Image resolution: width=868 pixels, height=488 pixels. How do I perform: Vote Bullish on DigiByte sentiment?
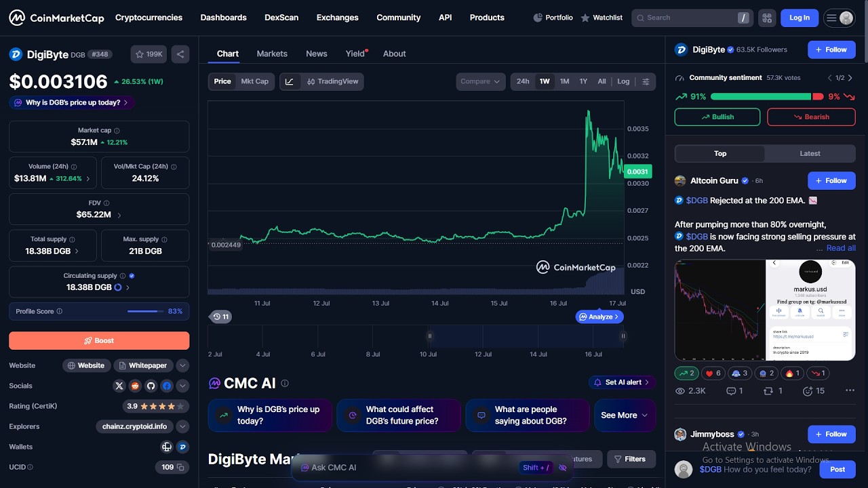(717, 117)
